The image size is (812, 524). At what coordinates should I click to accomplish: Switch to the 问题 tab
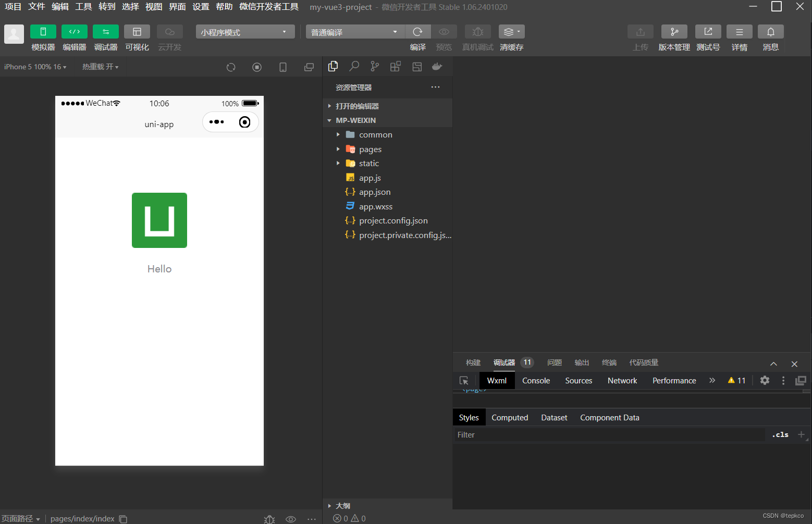tap(555, 363)
